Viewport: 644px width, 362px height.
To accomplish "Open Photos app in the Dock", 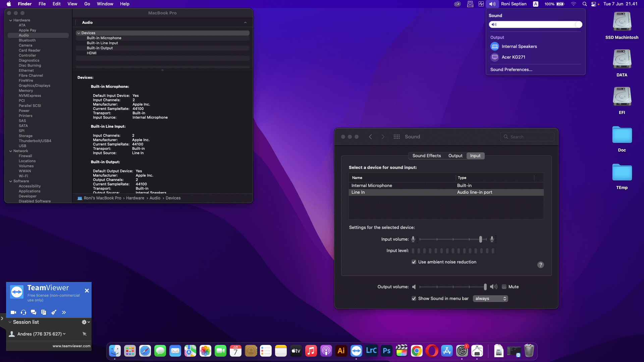I will pyautogui.click(x=205, y=351).
